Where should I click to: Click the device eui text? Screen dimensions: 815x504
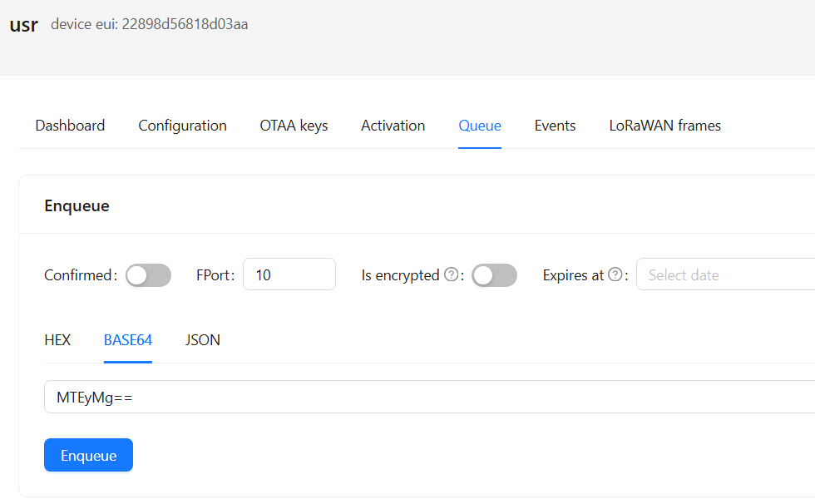pyautogui.click(x=149, y=24)
